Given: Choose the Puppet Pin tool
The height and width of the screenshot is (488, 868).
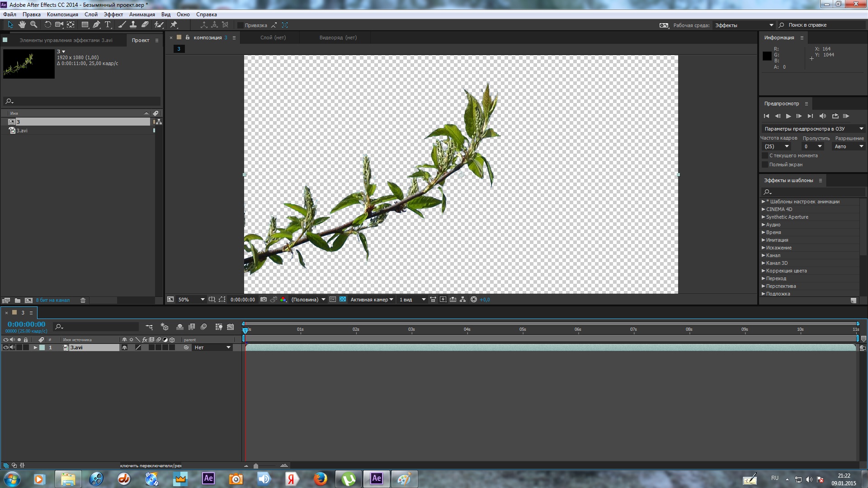Looking at the screenshot, I should click(174, 25).
